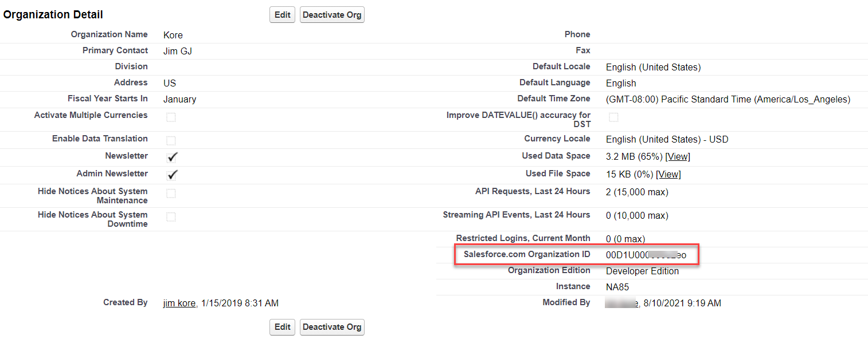Uncheck the Admin Newsletter checkbox
Viewport: 868px width, 351px height.
click(x=171, y=175)
